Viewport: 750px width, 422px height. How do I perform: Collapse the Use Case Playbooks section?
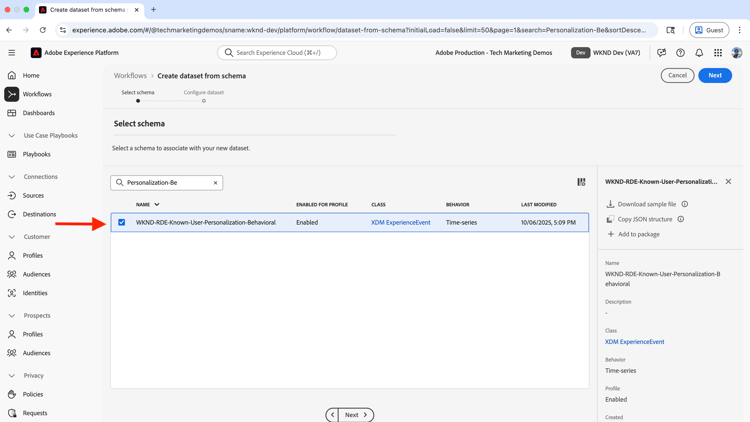click(x=12, y=136)
